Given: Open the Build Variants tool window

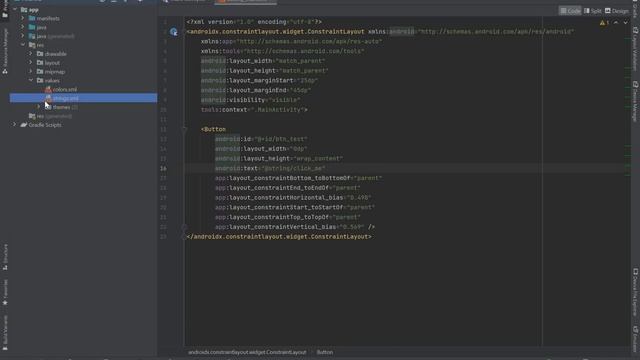Looking at the screenshot, I should 5,333.
